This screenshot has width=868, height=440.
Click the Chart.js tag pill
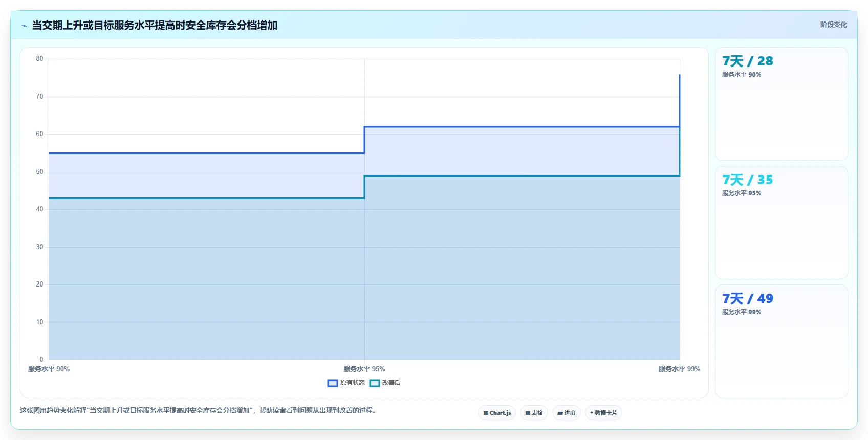point(497,413)
